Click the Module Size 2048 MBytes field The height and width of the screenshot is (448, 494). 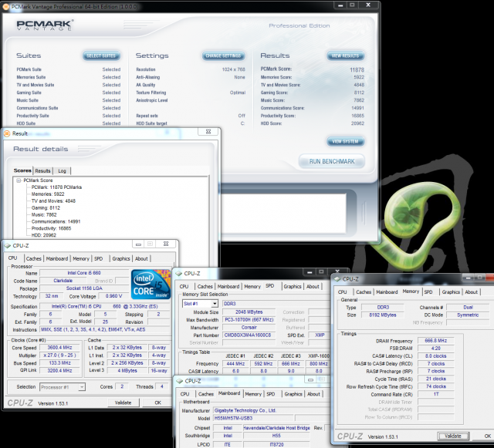pos(249,312)
